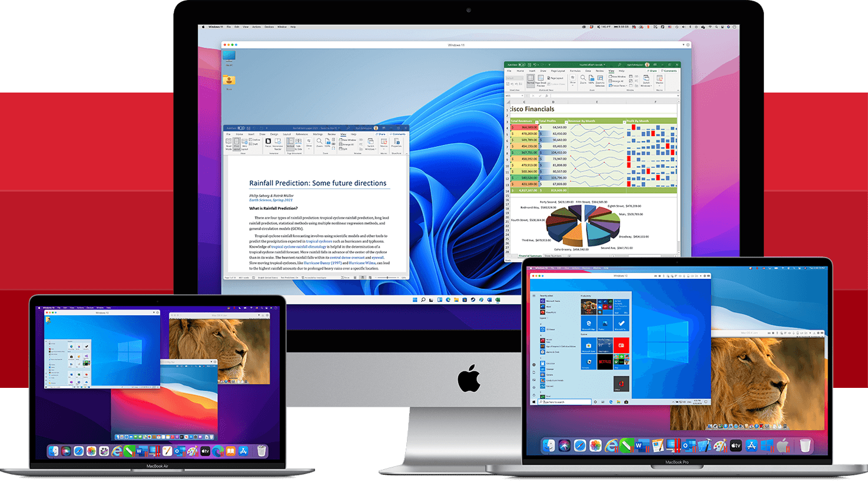Open Office tile in Windows 10 Start menu

click(x=621, y=384)
